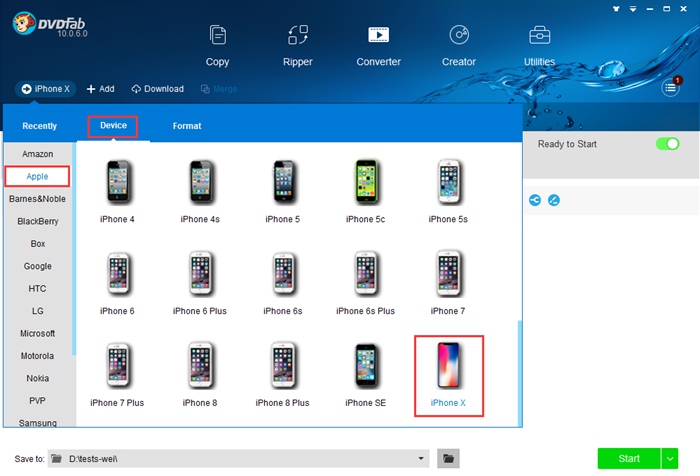The height and width of the screenshot is (476, 700).
Task: Select the iPhone 4 device
Action: [117, 191]
